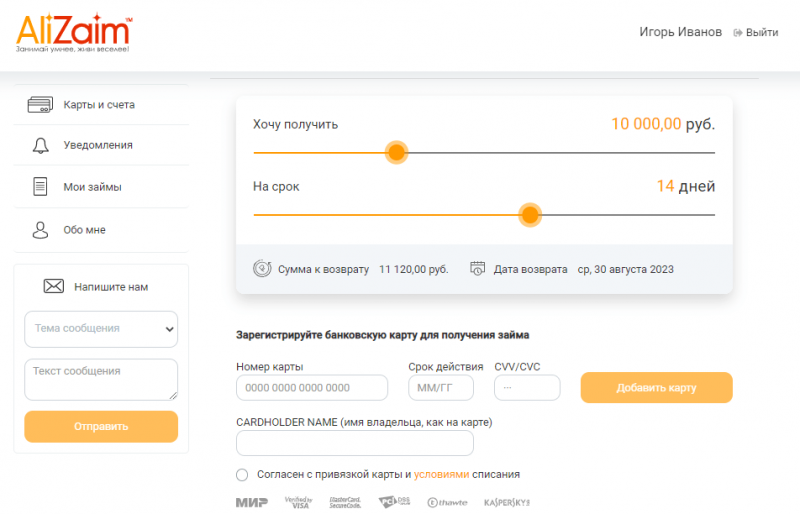Click the На срок days slider handle
The image size is (800, 514).
(530, 214)
